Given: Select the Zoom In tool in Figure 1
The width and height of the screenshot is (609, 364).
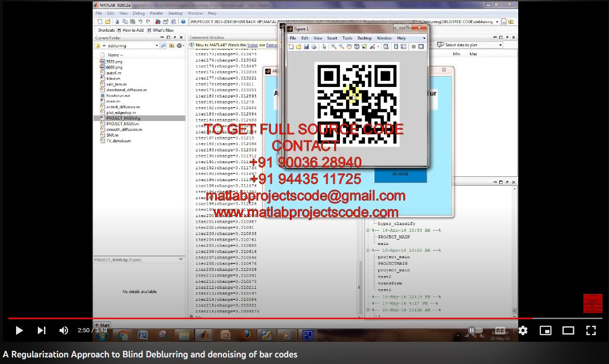Looking at the screenshot, I should click(x=334, y=47).
